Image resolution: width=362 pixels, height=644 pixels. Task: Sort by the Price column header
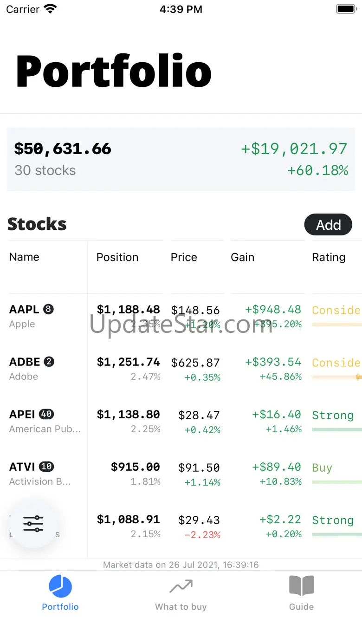tap(184, 257)
